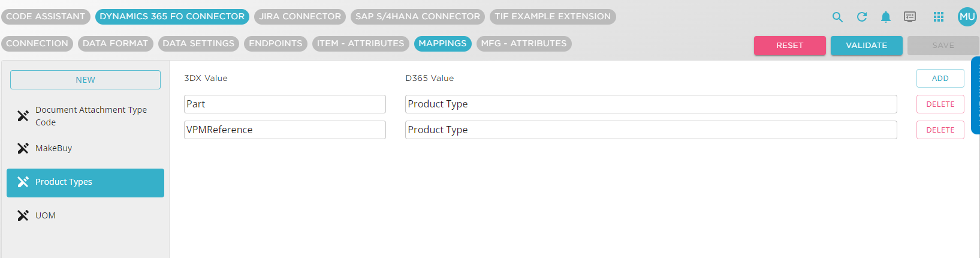Switch to the Jira Connector tab

point(300,17)
